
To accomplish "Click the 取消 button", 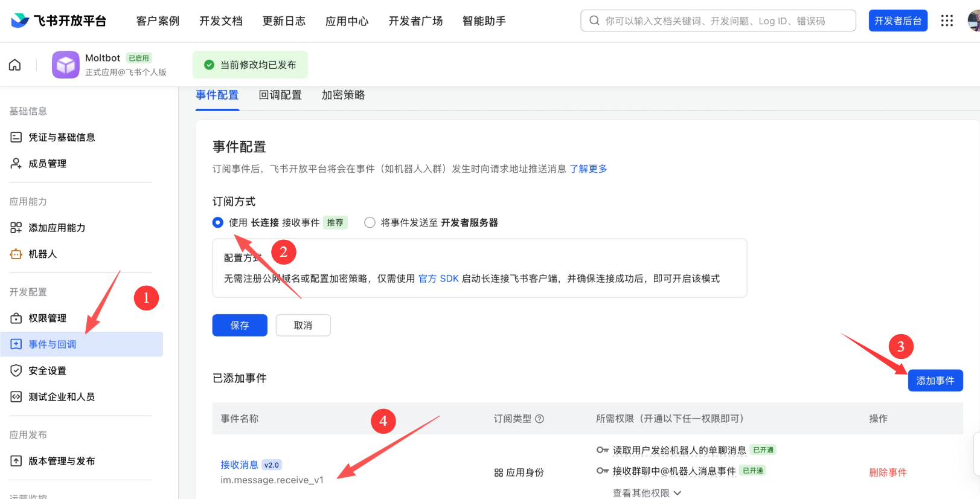I will pos(303,326).
